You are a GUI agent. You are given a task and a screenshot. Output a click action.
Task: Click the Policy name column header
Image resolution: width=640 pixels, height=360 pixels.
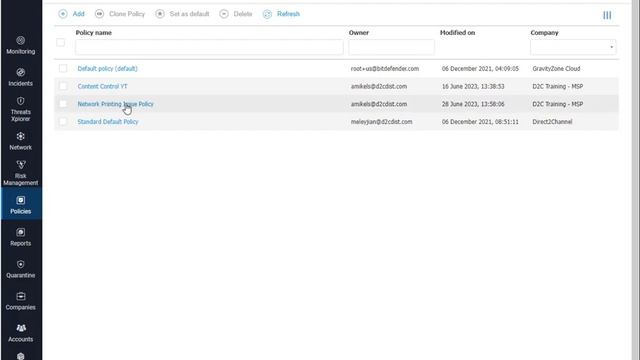coord(93,33)
